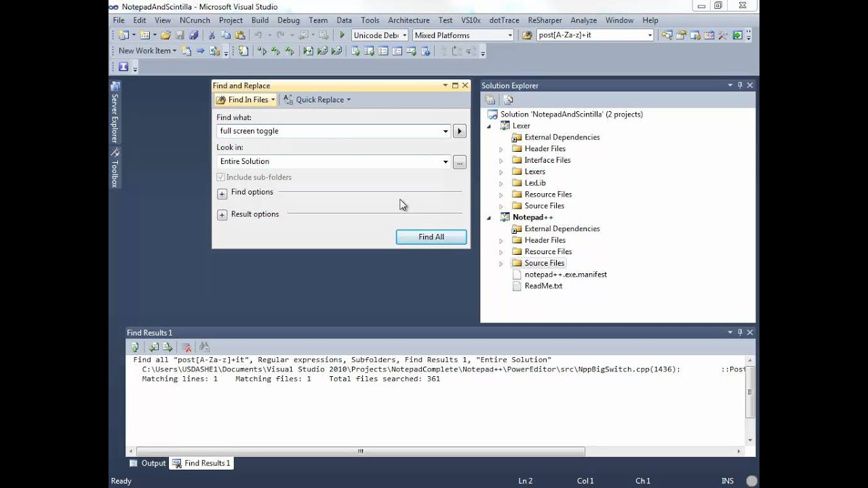This screenshot has height=488, width=868.
Task: Open the Solution Explorer toolbar icon
Action: [667, 35]
